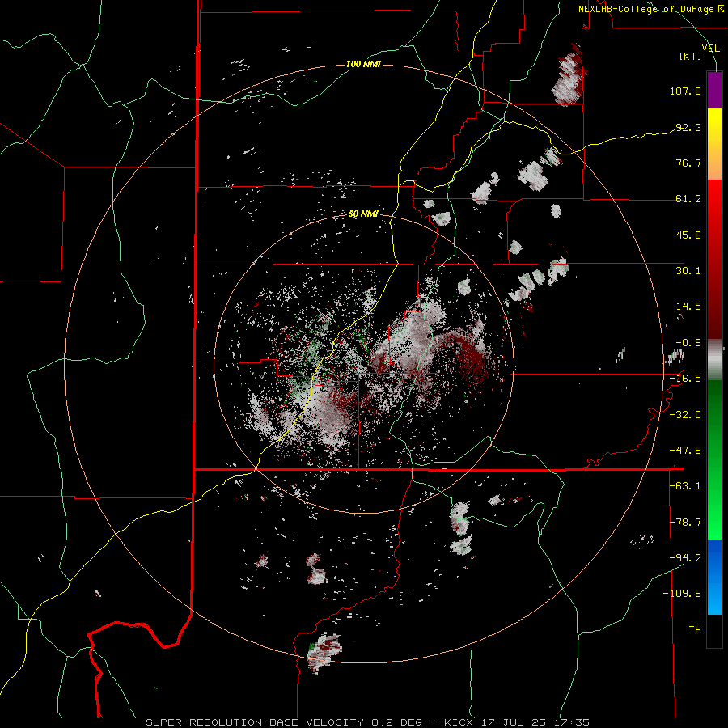728x728 pixels.
Task: Click the -78.7 velocity scale value
Action: point(685,523)
